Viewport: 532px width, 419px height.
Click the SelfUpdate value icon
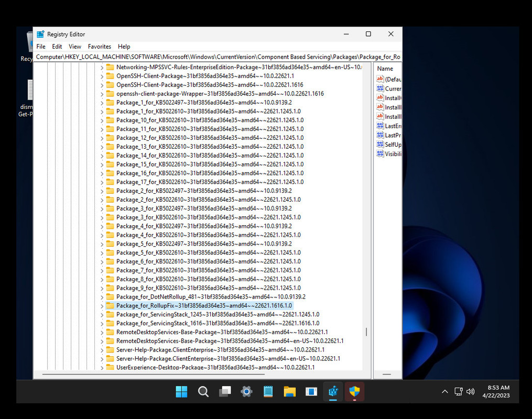coord(380,145)
